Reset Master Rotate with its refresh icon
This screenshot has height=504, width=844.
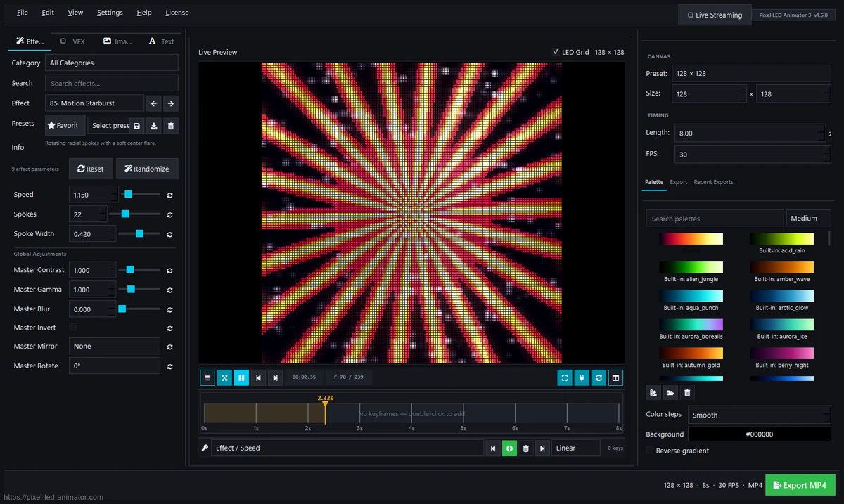coord(170,366)
